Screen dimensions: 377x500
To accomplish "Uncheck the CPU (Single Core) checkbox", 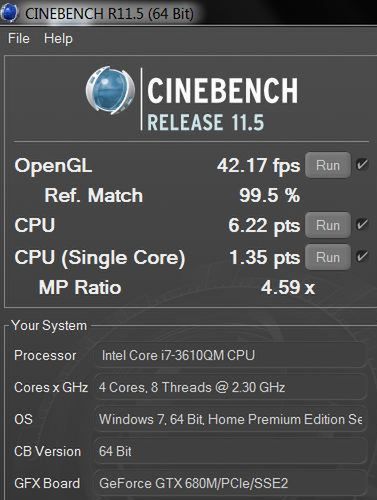I will (362, 257).
